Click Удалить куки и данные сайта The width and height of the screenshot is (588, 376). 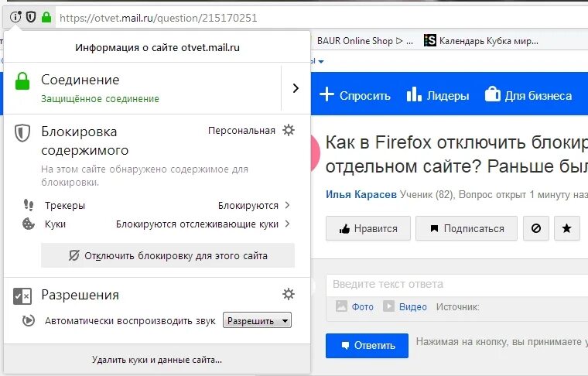157,360
